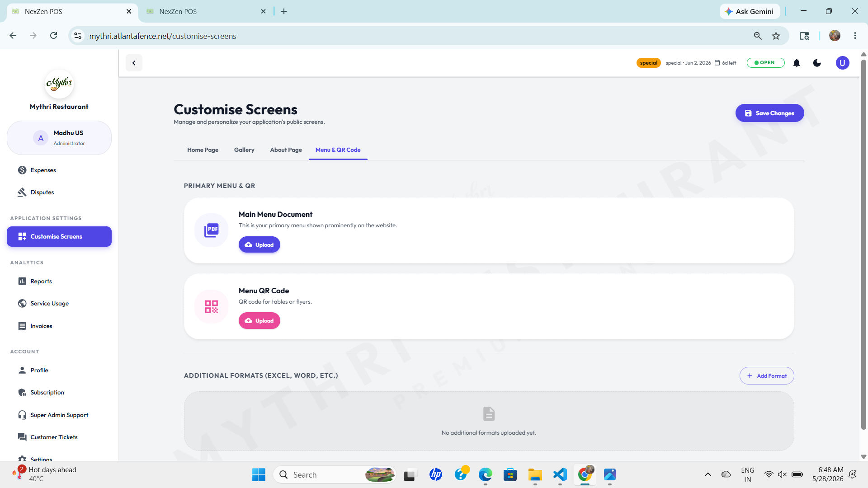Open Service Usage page
The width and height of the screenshot is (868, 488).
tap(59, 304)
